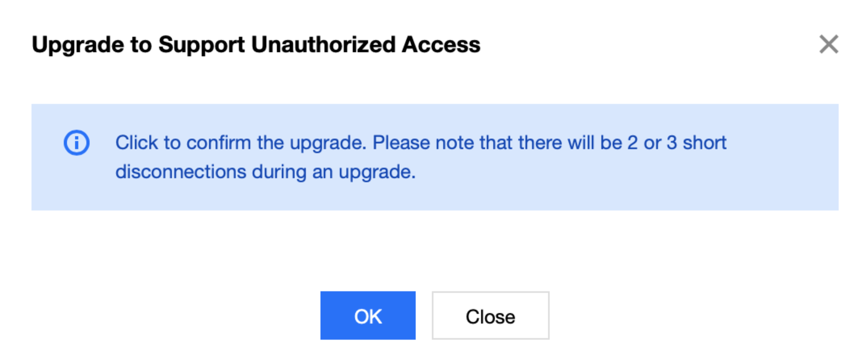The width and height of the screenshot is (868, 358).
Task: Click the word "confirm" in the notice
Action: click(218, 143)
